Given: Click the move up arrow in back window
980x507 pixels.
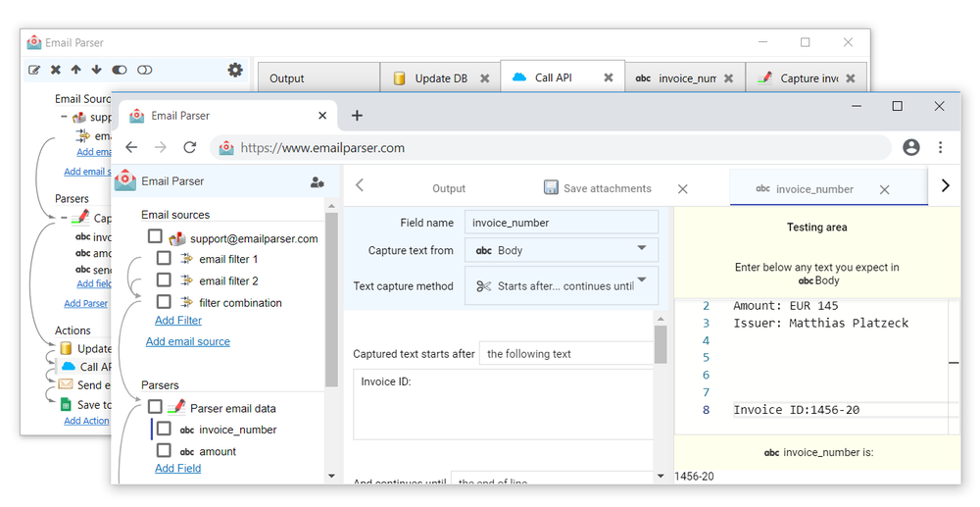Looking at the screenshot, I should pos(75,70).
